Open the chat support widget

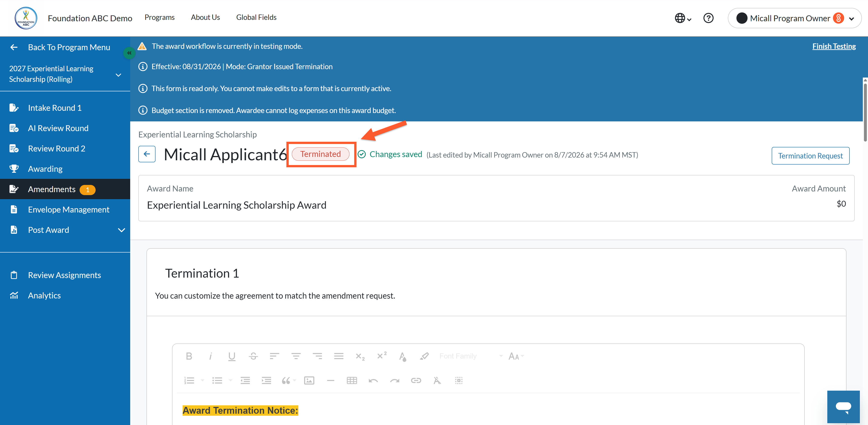[843, 407]
